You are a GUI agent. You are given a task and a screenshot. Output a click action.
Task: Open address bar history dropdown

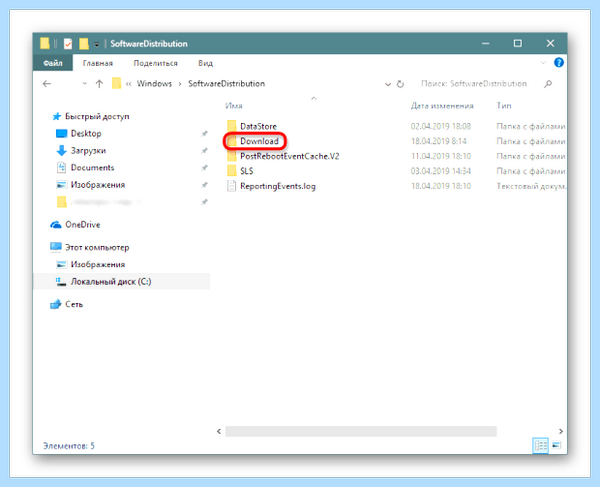click(388, 84)
